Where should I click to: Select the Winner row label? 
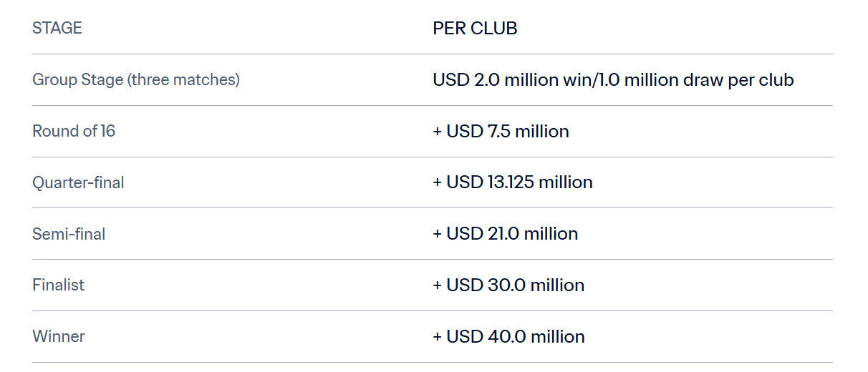(59, 336)
